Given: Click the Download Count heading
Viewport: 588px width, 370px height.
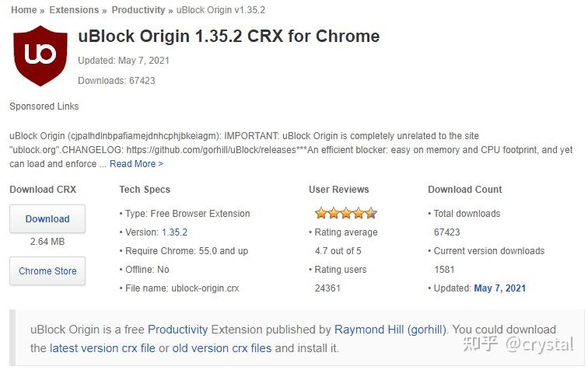Looking at the screenshot, I should tap(464, 190).
